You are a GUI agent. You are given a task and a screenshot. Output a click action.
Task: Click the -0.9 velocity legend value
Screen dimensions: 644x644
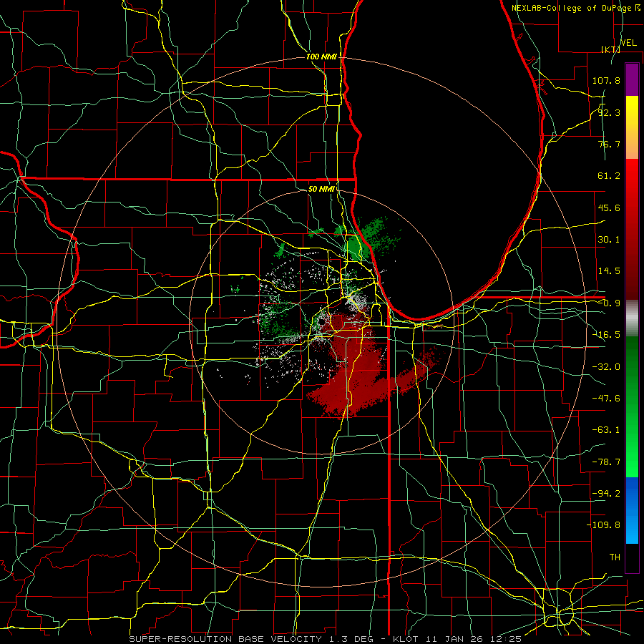(609, 303)
